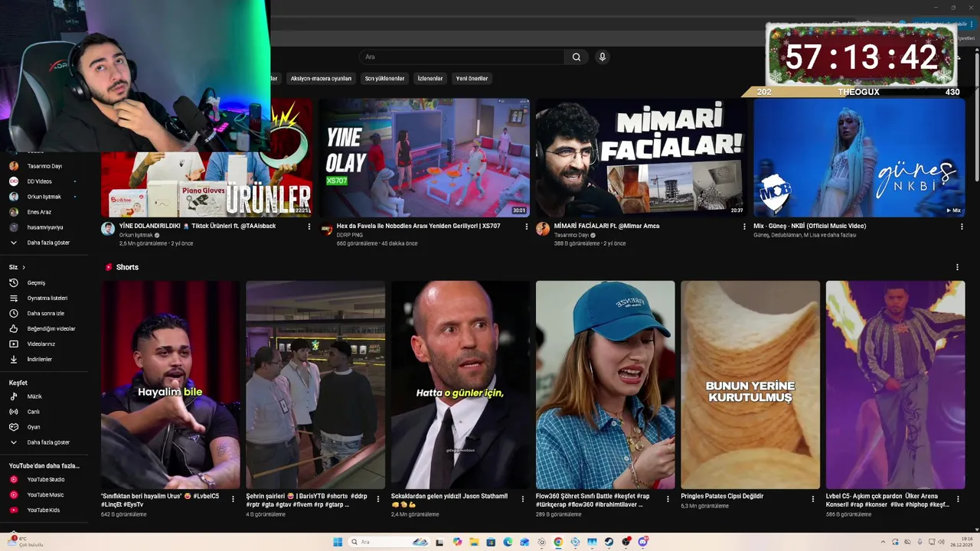Open options for Jason Statham short
Viewport: 980px width, 551px height.
click(x=524, y=499)
